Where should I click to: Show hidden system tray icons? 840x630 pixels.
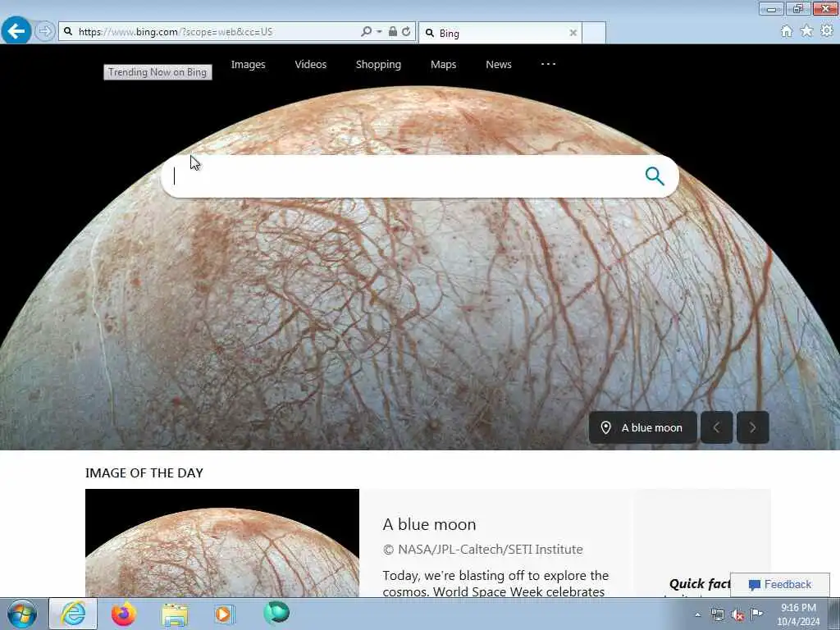point(697,615)
